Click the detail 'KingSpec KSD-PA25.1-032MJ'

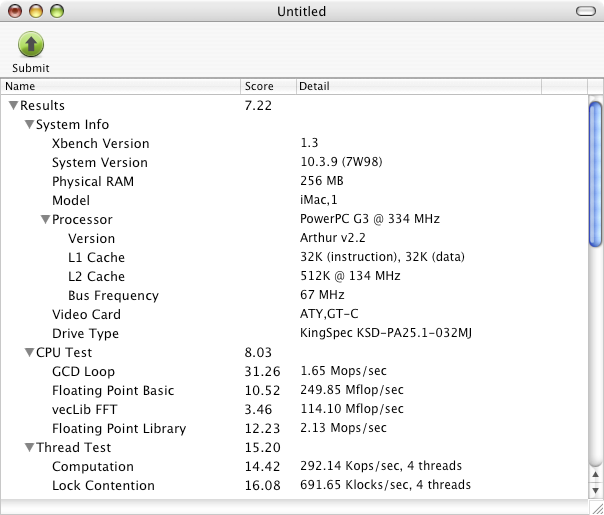pos(386,333)
